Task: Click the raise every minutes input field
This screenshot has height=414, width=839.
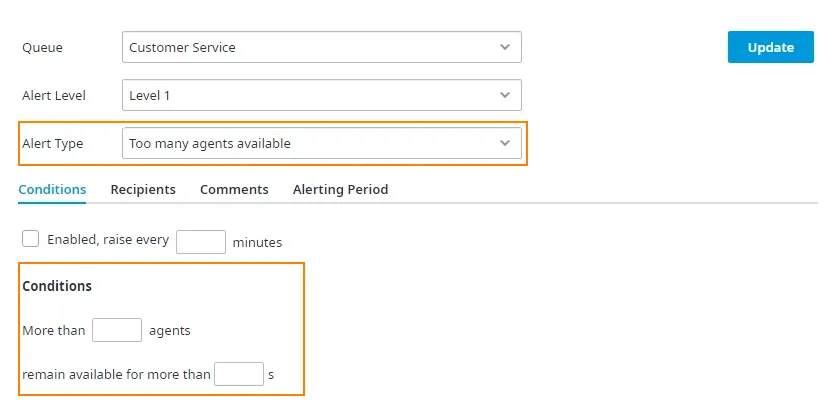Action: point(201,242)
